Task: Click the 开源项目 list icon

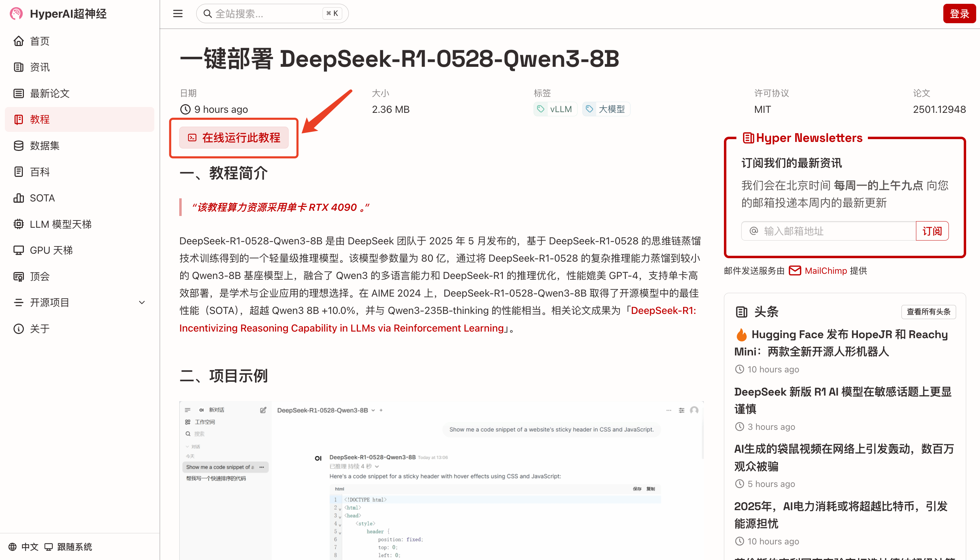Action: tap(18, 302)
